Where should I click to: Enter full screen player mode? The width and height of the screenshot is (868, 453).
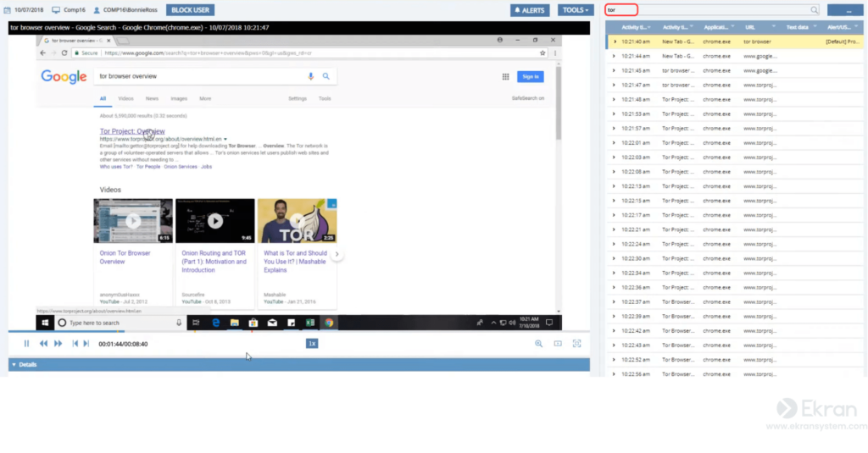(x=576, y=344)
